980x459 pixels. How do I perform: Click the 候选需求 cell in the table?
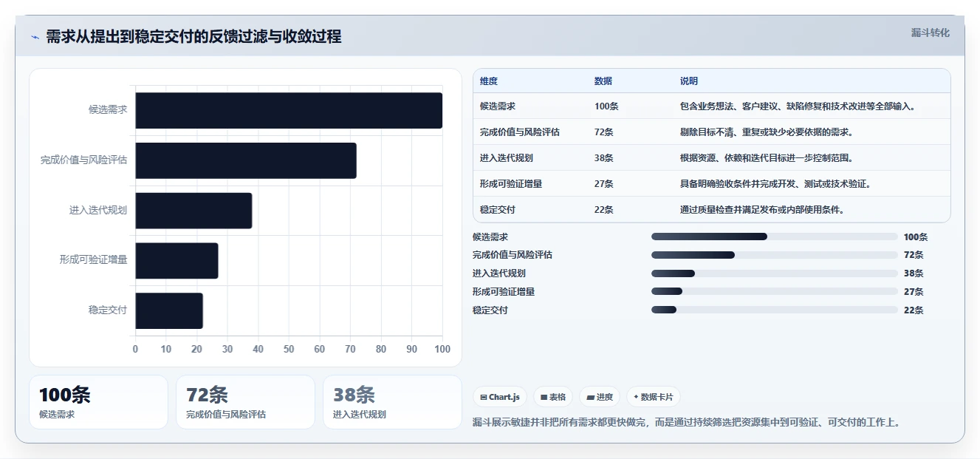pos(498,106)
